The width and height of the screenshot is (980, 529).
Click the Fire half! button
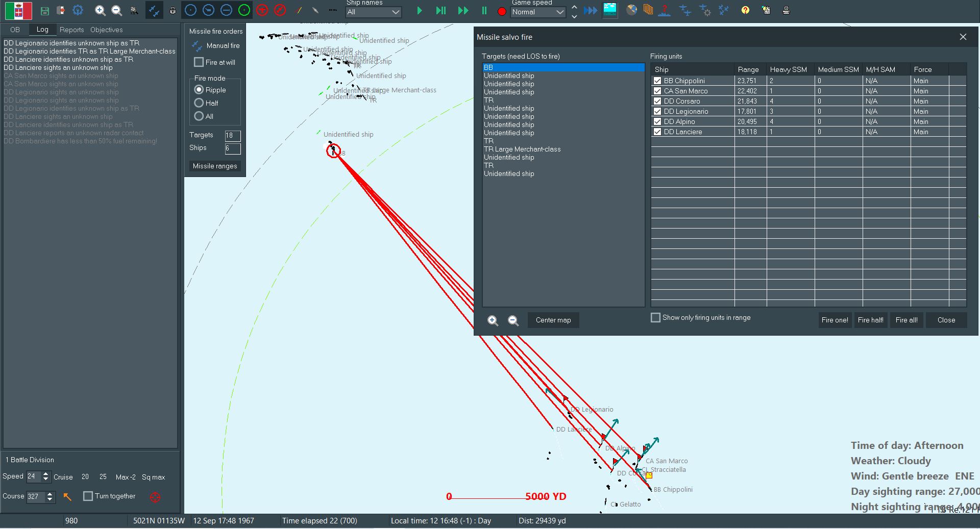[871, 320]
